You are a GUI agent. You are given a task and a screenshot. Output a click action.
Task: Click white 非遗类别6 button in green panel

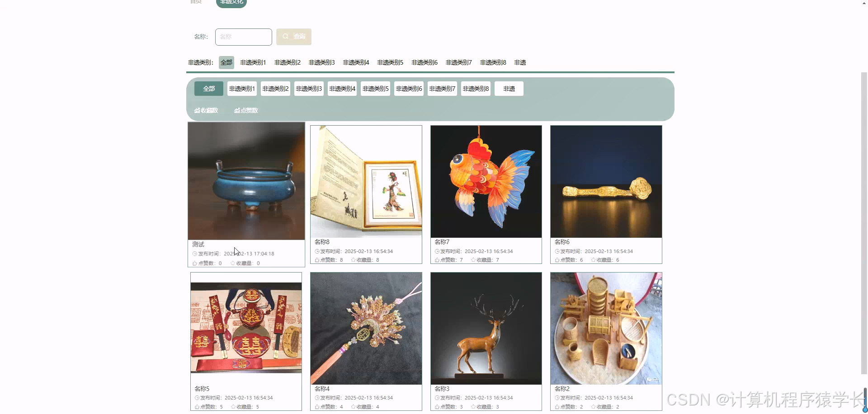409,89
